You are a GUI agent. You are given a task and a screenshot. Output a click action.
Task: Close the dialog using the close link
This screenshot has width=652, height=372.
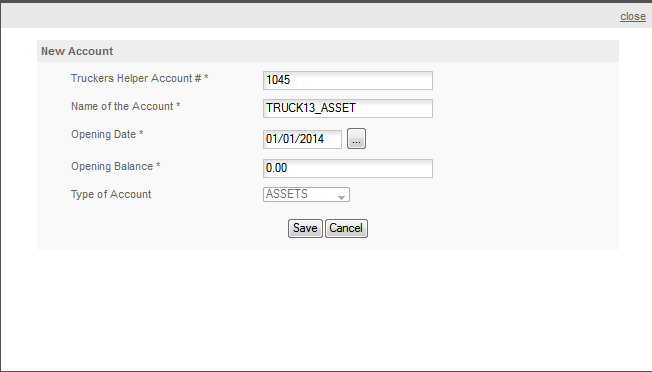coord(633,16)
